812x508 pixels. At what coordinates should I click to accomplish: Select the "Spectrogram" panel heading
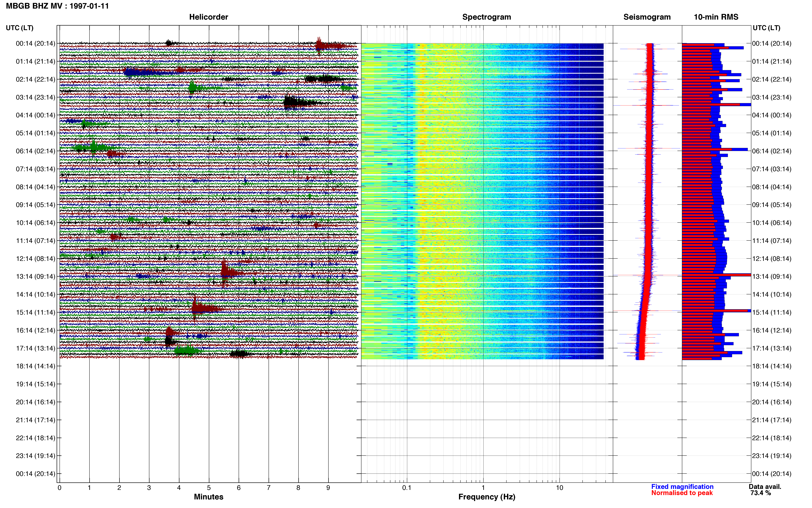(x=487, y=17)
